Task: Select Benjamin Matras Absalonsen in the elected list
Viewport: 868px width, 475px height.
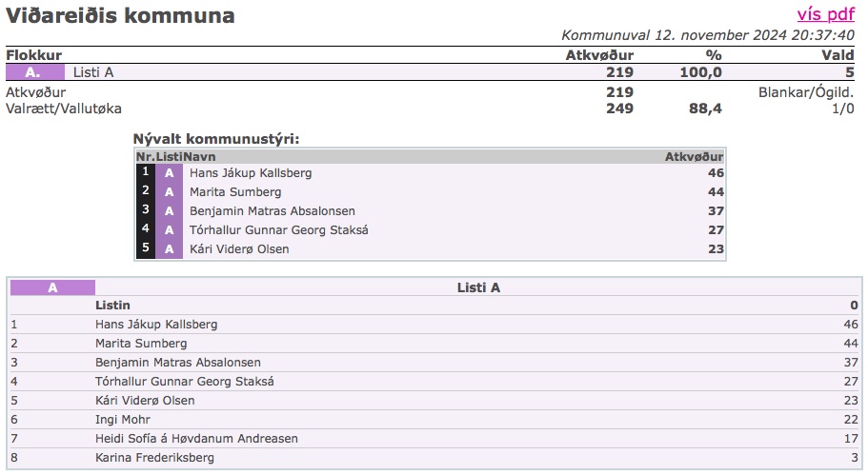Action: (273, 211)
